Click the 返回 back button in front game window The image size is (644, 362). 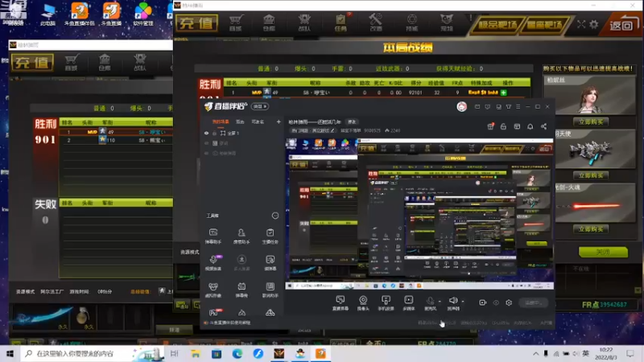[621, 25]
